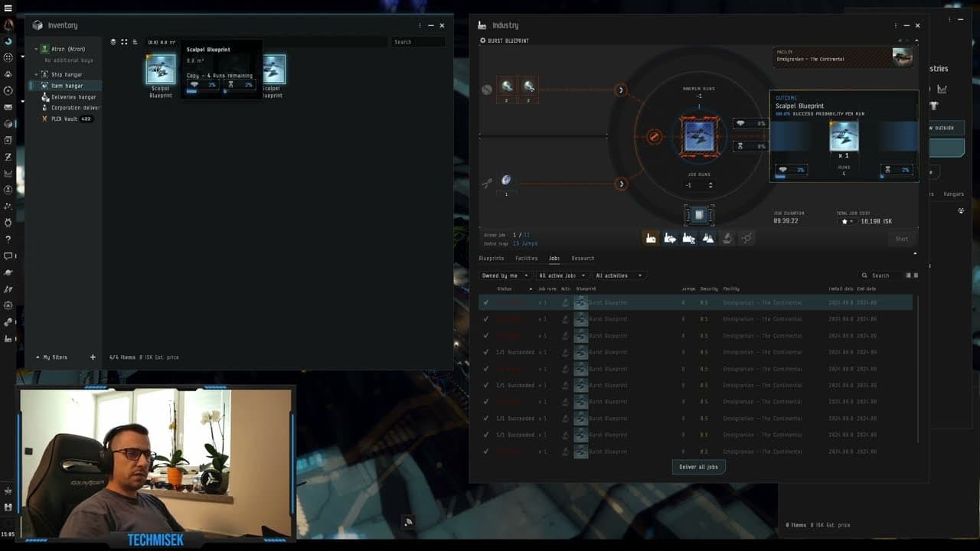Switch Inventory to icon grid view
The width and height of the screenshot is (980, 551).
pyautogui.click(x=124, y=42)
